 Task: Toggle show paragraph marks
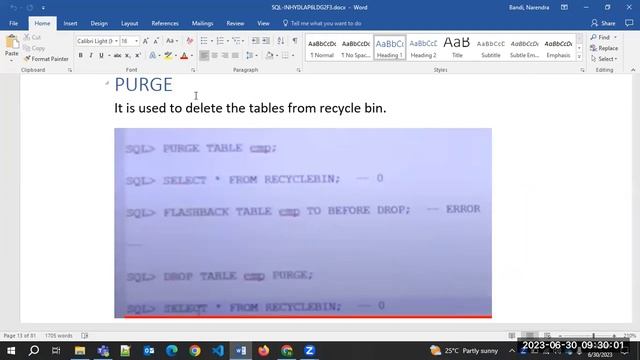295,41
